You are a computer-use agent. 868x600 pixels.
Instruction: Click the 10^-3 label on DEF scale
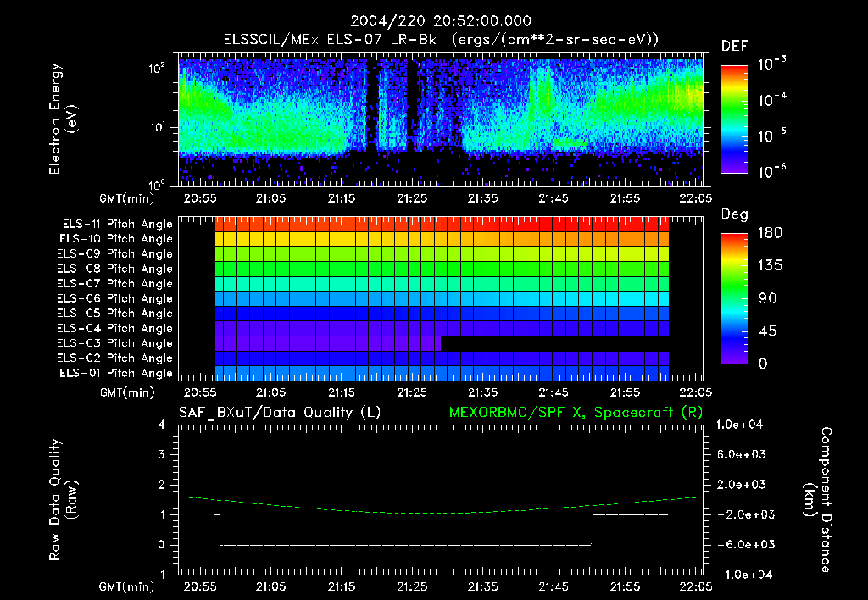[771, 64]
